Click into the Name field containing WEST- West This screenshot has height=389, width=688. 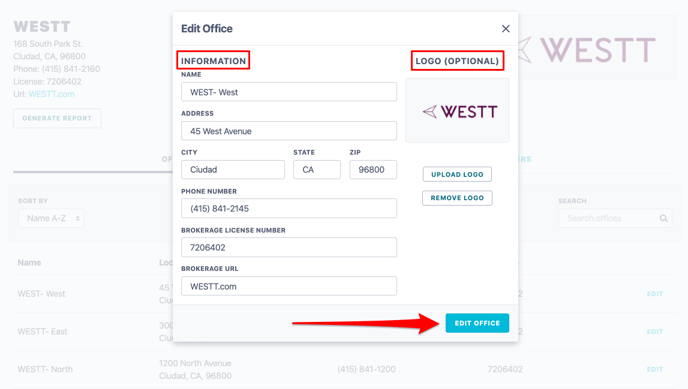pyautogui.click(x=289, y=92)
